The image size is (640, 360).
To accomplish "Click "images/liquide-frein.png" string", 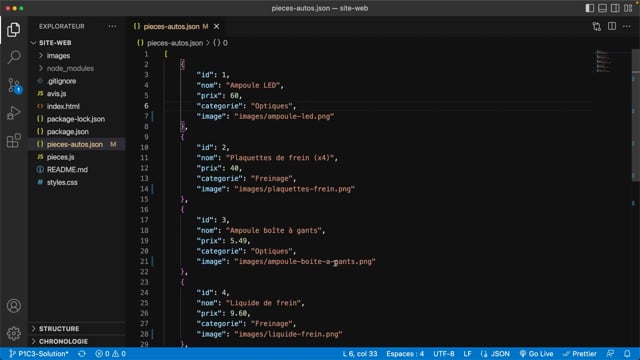I will tap(288, 334).
